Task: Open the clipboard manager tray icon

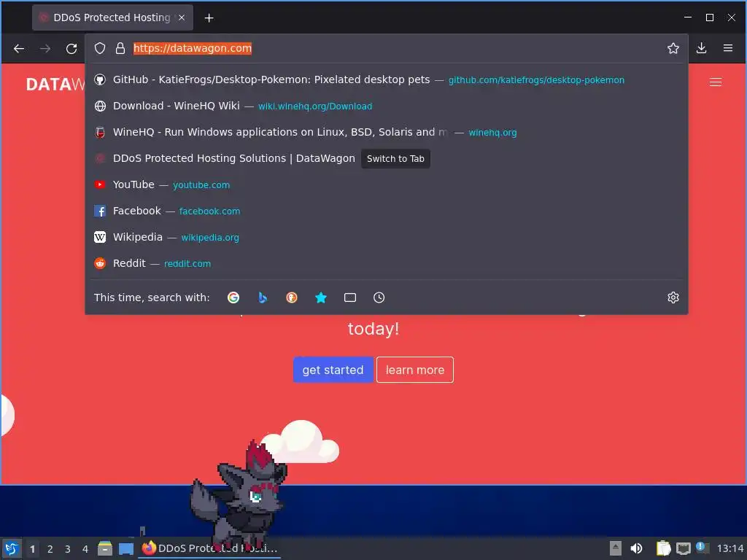Action: [663, 548]
